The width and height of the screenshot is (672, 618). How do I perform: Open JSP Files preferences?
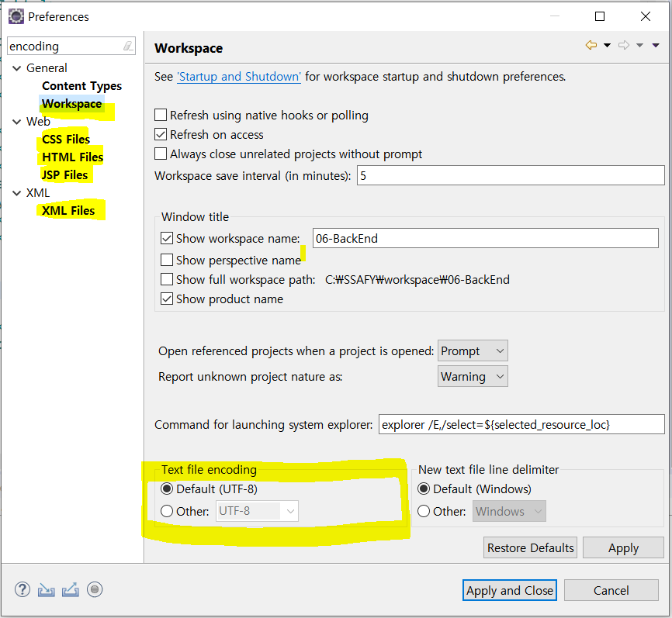64,174
